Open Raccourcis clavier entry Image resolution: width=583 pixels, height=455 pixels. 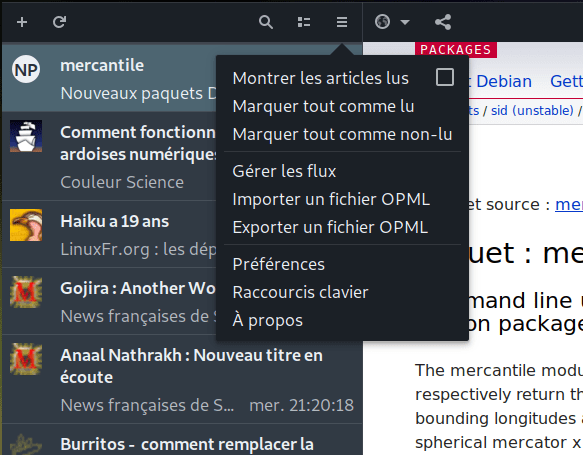pos(300,292)
